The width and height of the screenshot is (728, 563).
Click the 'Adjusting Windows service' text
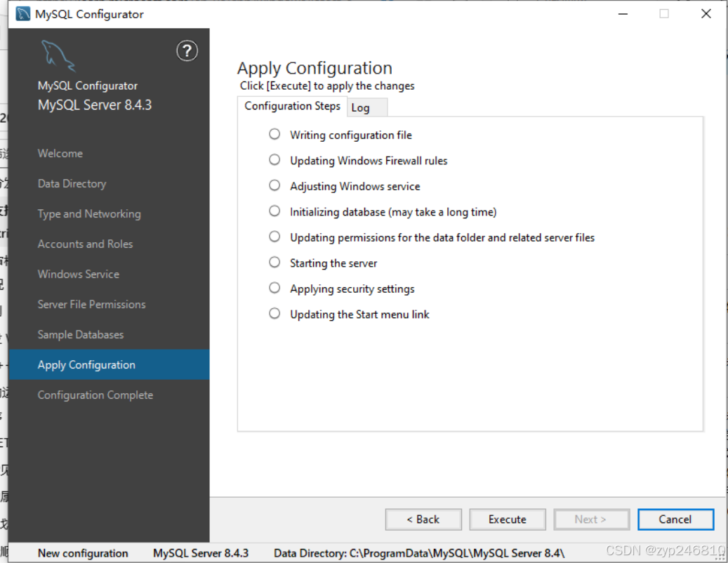(355, 186)
